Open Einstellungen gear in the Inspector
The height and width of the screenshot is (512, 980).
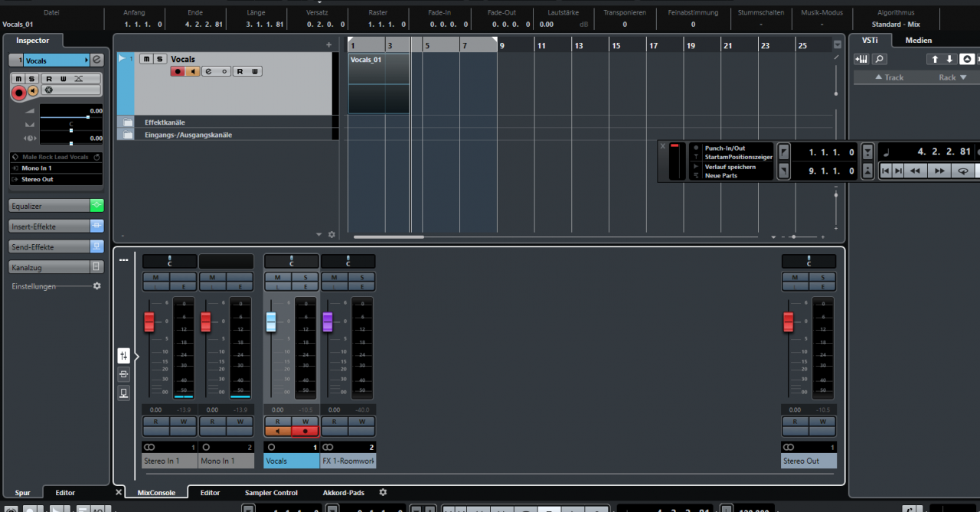click(x=96, y=286)
